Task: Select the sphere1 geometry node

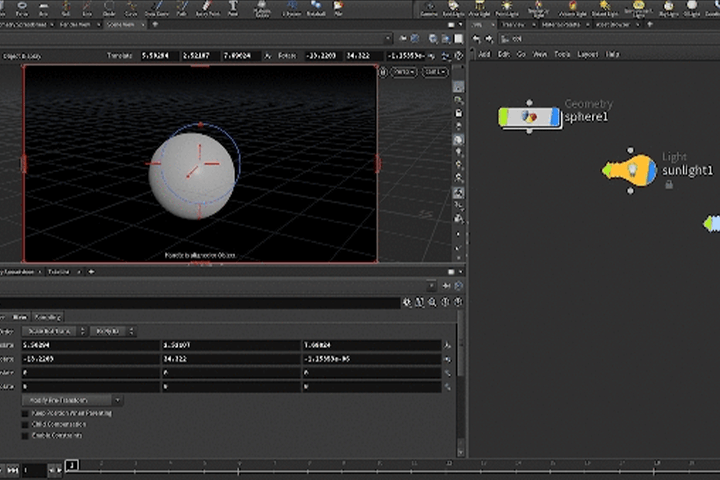Action: [x=529, y=117]
